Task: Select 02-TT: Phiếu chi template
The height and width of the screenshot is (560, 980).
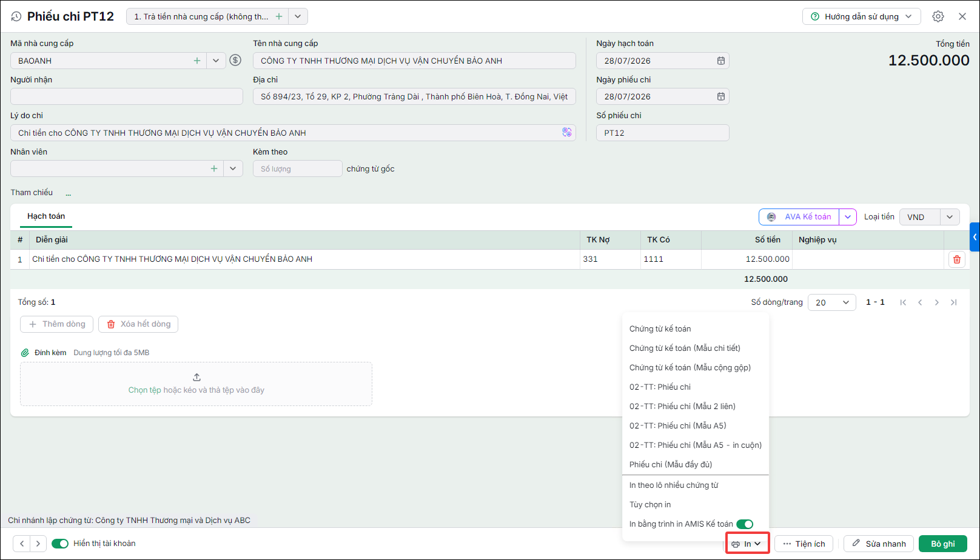Action: [660, 387]
